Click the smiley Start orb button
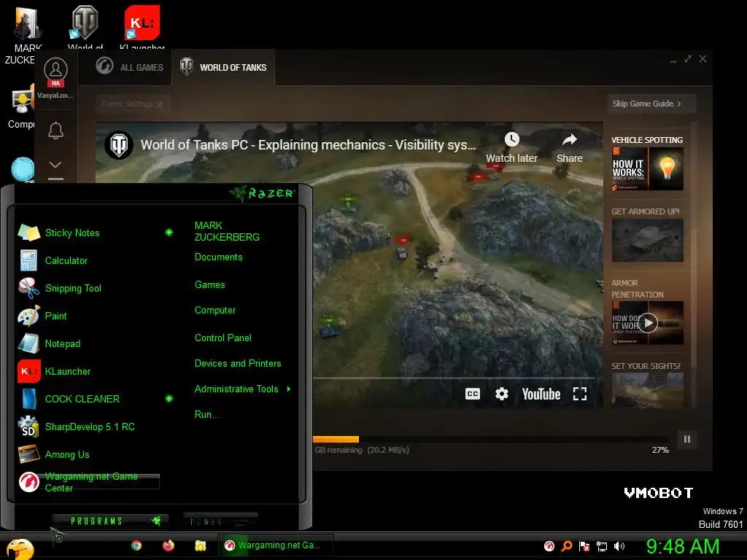 (x=20, y=549)
